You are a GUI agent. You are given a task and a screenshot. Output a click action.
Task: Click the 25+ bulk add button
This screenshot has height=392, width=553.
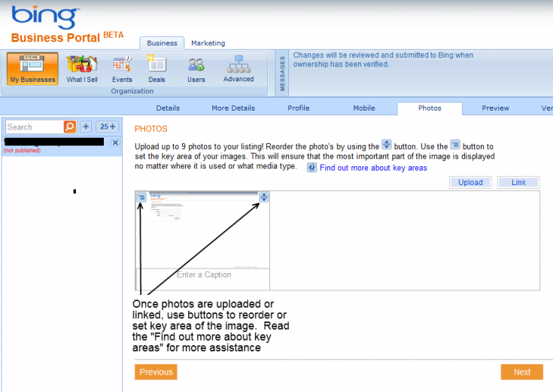[x=107, y=126]
